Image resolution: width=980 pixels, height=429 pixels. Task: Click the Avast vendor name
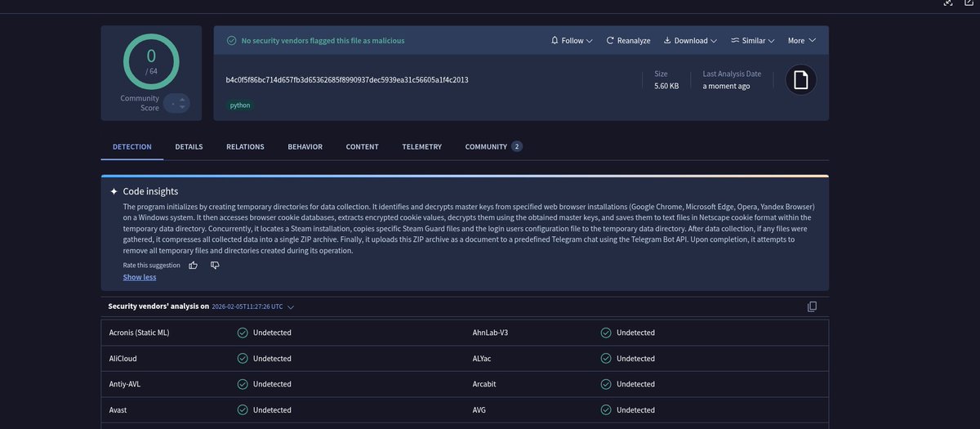(x=118, y=410)
